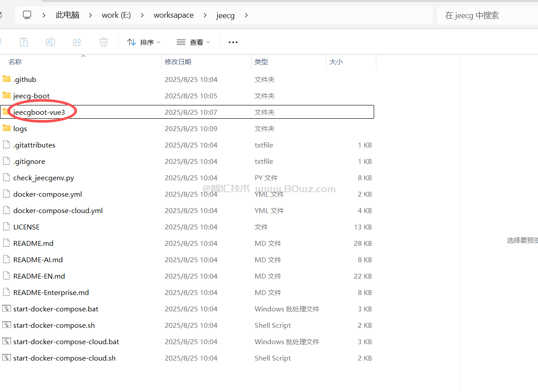Click the delete trash icon in toolbar

[104, 42]
